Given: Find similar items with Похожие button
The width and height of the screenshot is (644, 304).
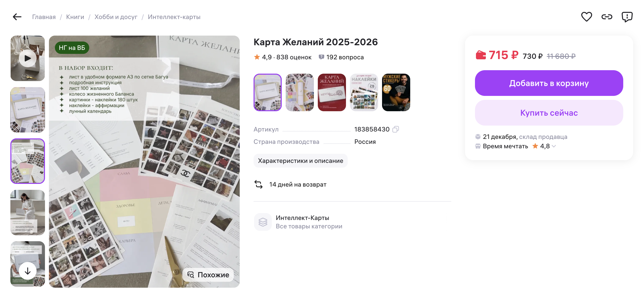Looking at the screenshot, I should click(208, 275).
